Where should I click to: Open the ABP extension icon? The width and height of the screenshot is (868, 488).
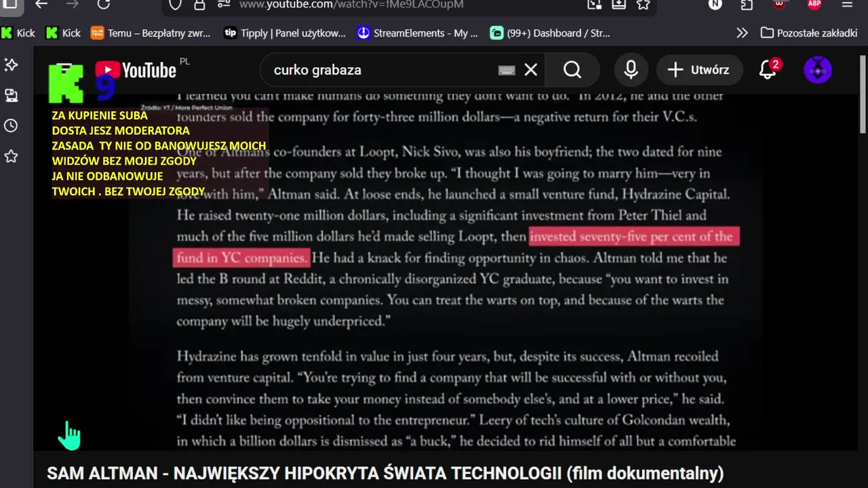pyautogui.click(x=814, y=4)
